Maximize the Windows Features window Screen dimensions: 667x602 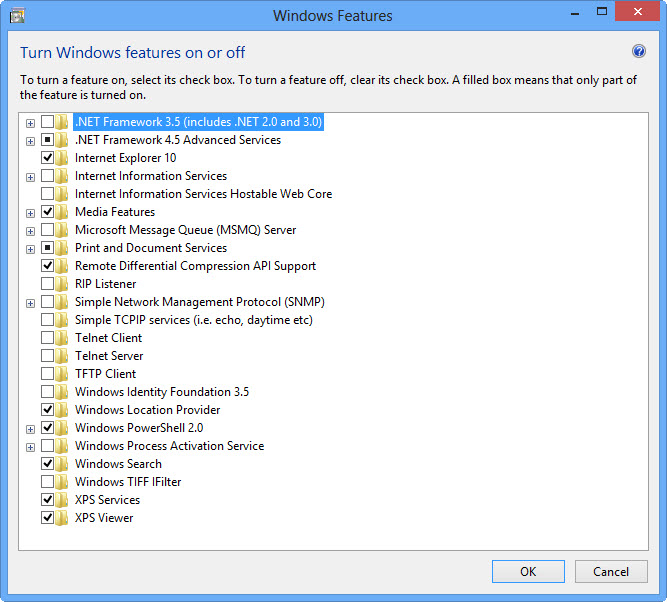click(x=602, y=11)
